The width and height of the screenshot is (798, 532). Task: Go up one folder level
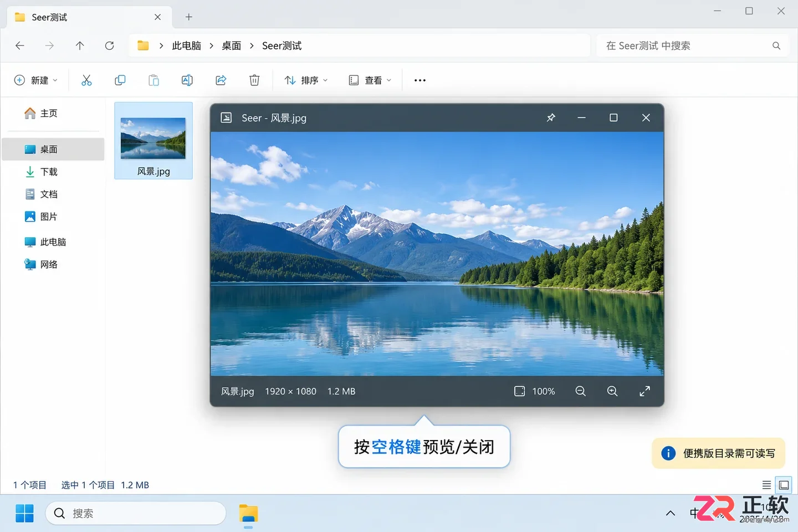coord(80,45)
